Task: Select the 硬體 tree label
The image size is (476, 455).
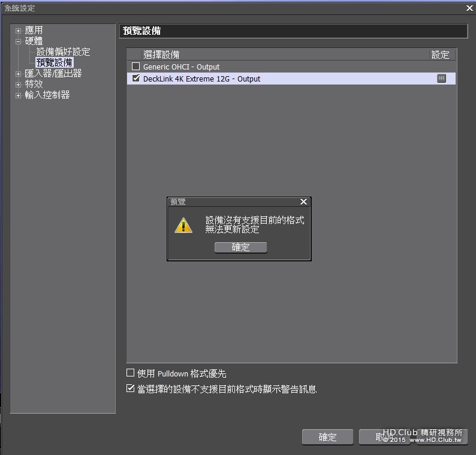Action: click(x=34, y=41)
